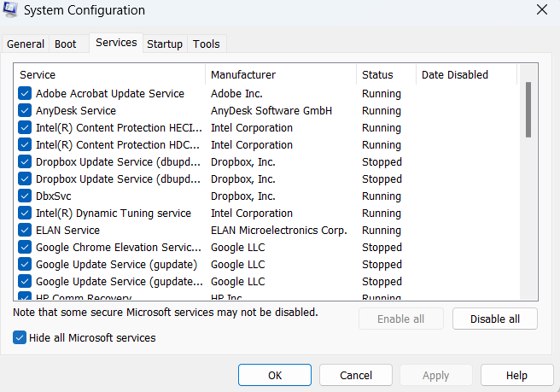Go to the Startup tab
560x392 pixels.
(165, 44)
